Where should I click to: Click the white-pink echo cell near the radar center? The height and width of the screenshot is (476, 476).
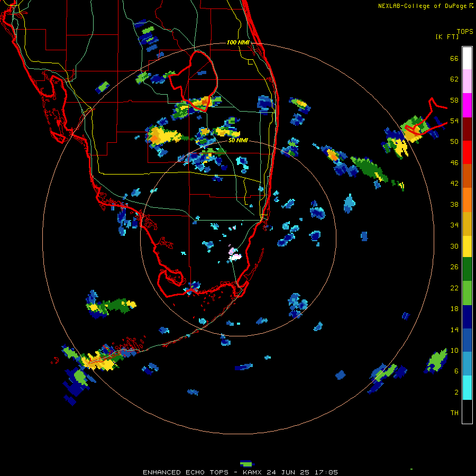pos(234,254)
